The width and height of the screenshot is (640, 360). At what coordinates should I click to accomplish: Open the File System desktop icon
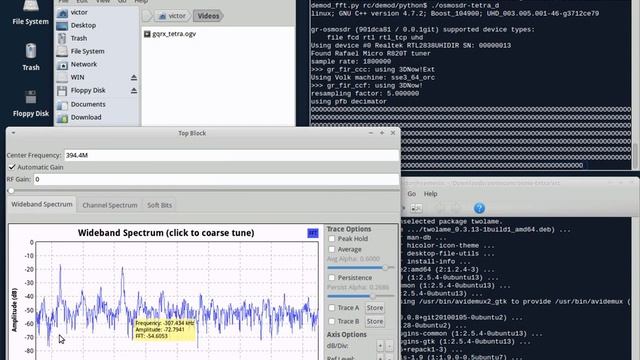pyautogui.click(x=30, y=12)
